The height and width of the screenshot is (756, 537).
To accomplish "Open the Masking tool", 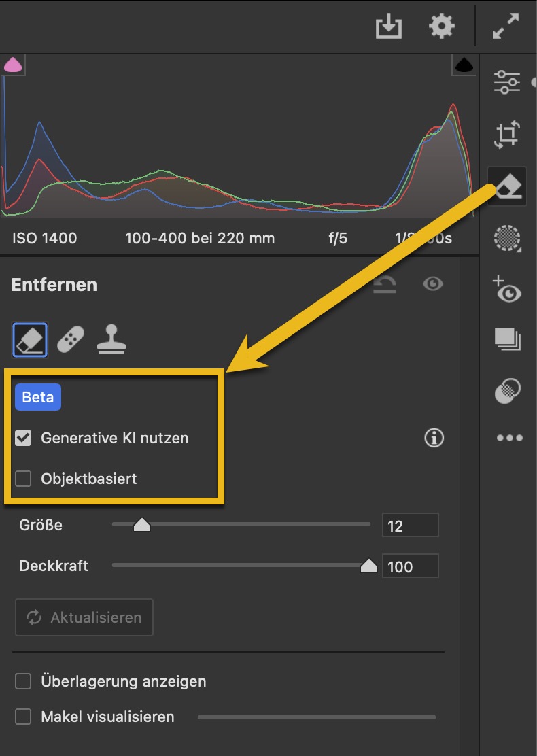I will (x=507, y=239).
